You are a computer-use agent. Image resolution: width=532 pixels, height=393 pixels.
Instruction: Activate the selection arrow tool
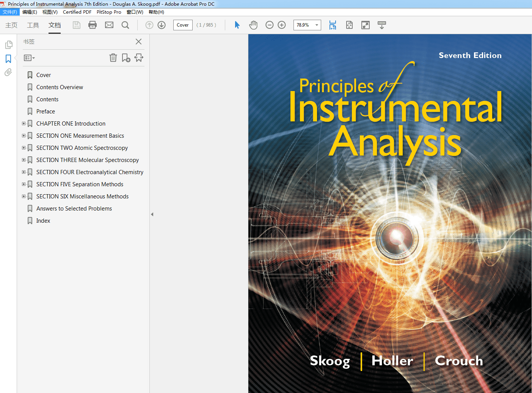tap(237, 25)
